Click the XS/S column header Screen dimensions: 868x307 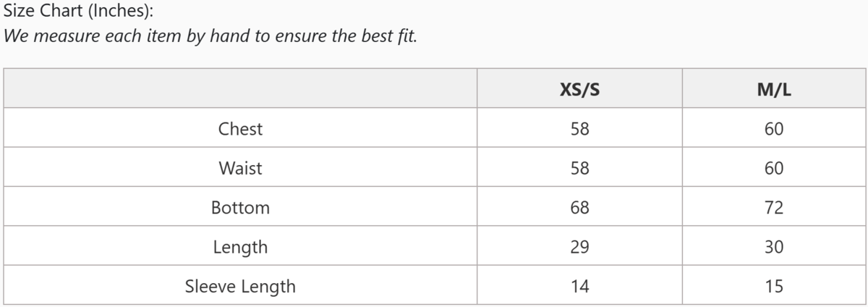click(579, 89)
